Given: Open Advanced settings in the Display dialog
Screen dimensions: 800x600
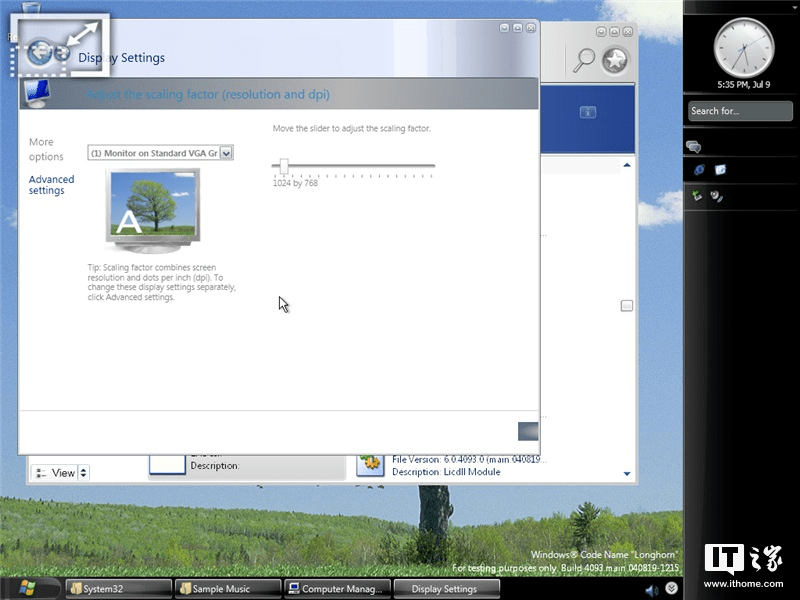Looking at the screenshot, I should point(50,184).
